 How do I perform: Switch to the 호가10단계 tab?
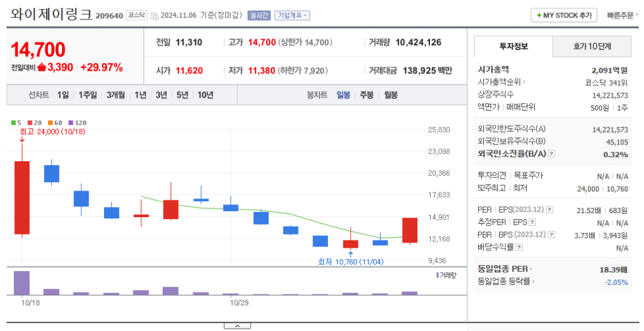coord(592,47)
